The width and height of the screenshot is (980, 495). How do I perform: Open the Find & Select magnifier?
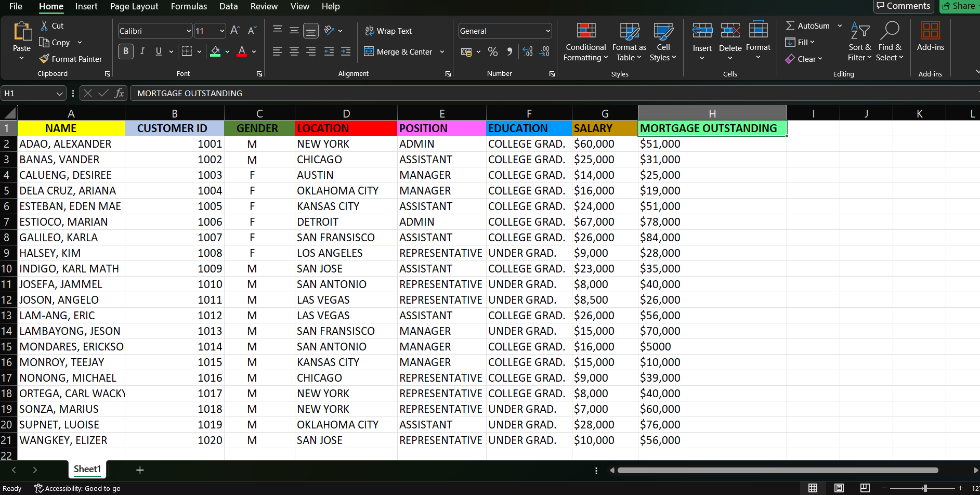point(890,30)
